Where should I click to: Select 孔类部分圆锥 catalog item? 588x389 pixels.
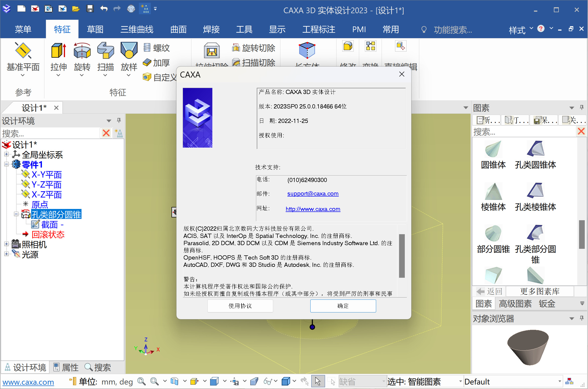(x=535, y=244)
